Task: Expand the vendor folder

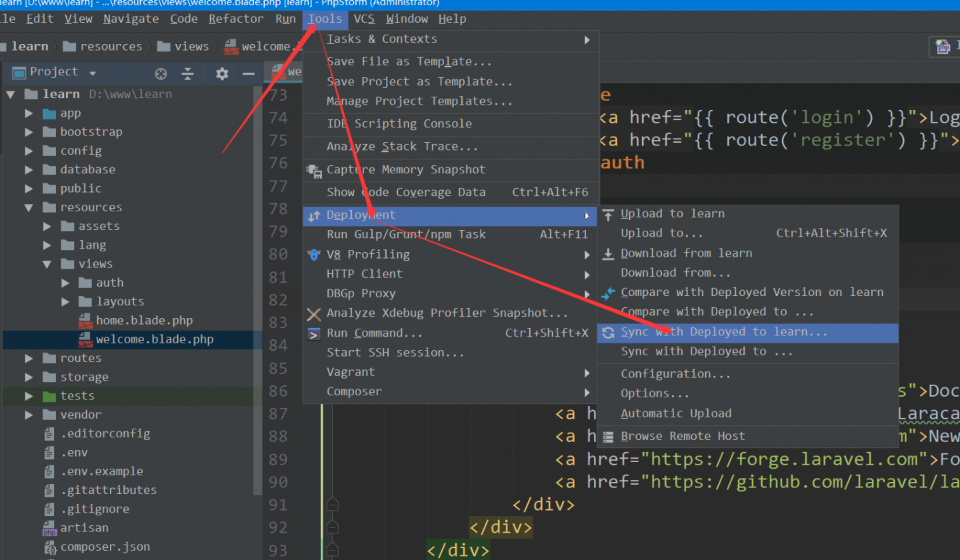Action: pos(29,415)
